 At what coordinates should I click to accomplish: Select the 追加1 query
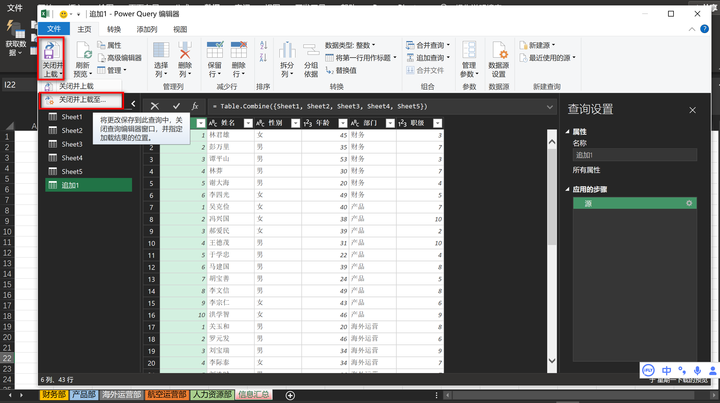(x=88, y=185)
